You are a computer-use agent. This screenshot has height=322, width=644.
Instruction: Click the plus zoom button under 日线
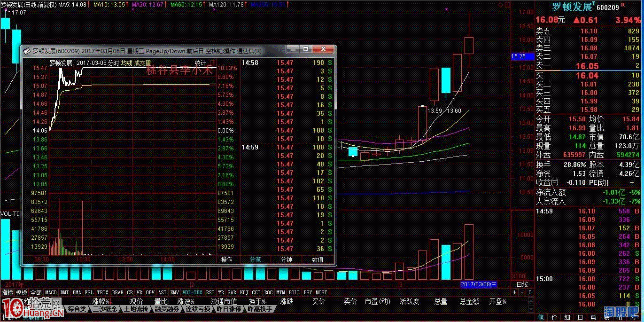click(514, 292)
